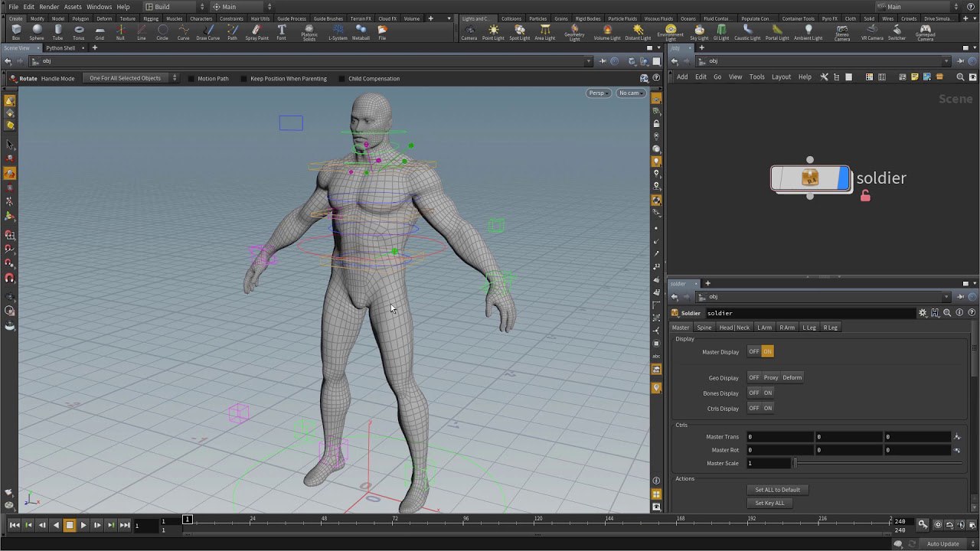Viewport: 980px width, 551px height.
Task: Set Master Display to OFF
Action: point(754,351)
